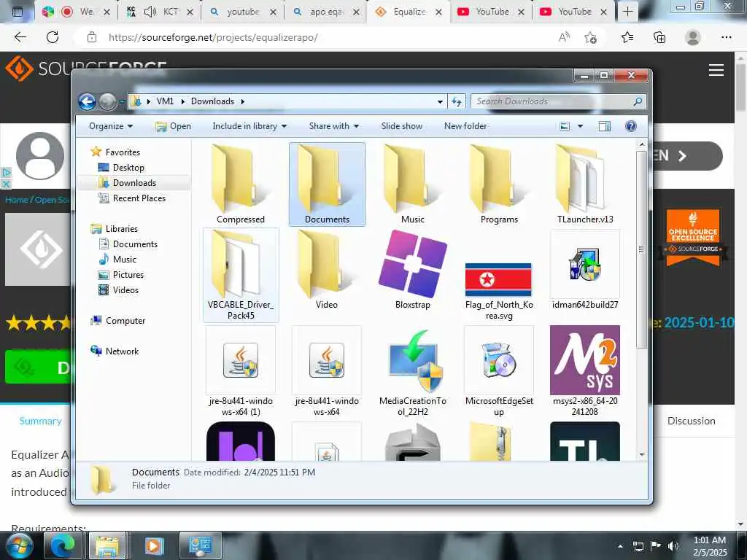Open view options dropdown arrow

coord(580,126)
